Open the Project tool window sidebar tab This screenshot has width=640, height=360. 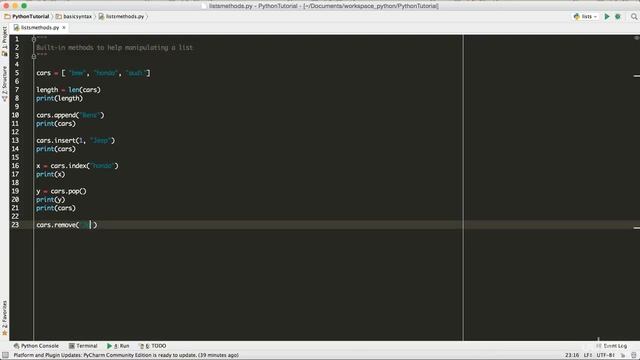pos(4,40)
